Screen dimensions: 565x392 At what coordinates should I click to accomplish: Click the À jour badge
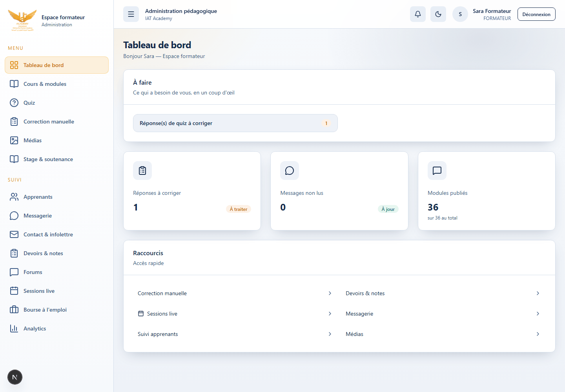tap(388, 209)
